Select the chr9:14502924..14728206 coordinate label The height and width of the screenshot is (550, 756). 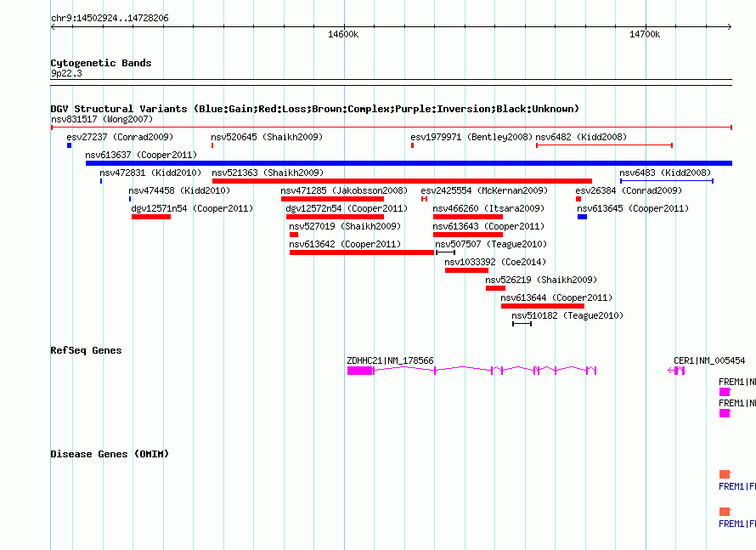point(110,19)
